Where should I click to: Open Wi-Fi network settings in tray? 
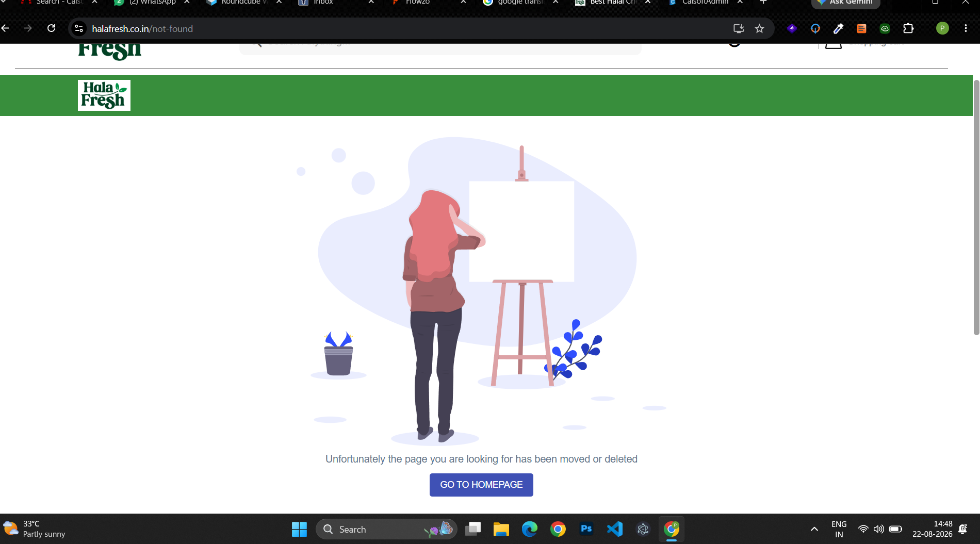pos(863,529)
